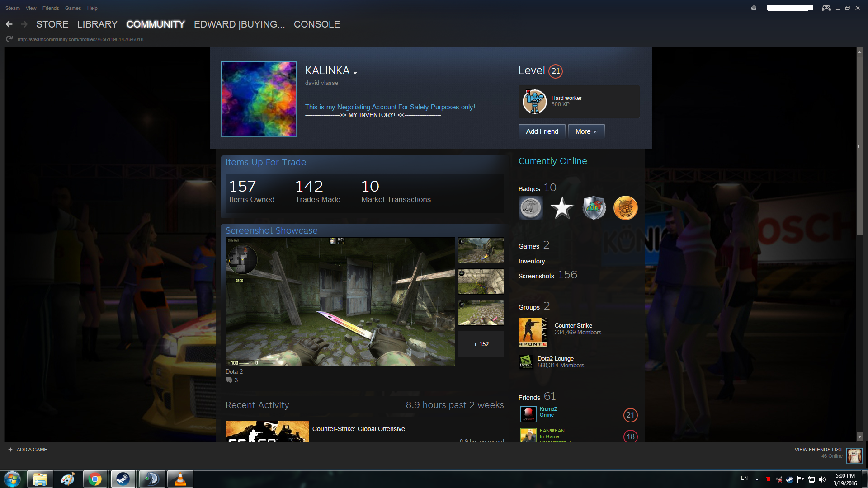
Task: Click the Add Friend button
Action: click(542, 131)
